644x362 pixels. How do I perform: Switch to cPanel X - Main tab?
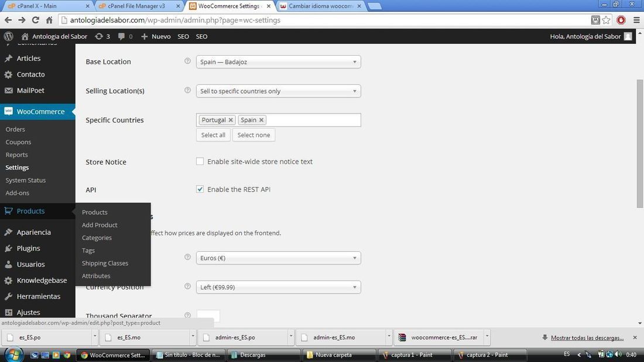[47, 6]
